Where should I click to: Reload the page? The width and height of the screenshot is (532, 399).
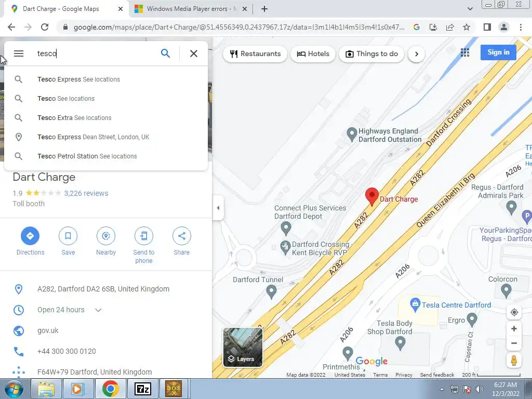coord(45,27)
